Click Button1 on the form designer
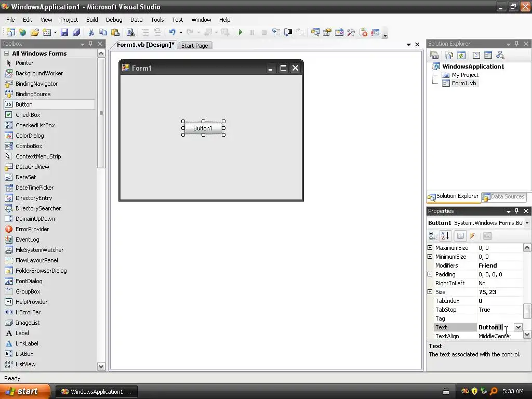 [x=203, y=128]
